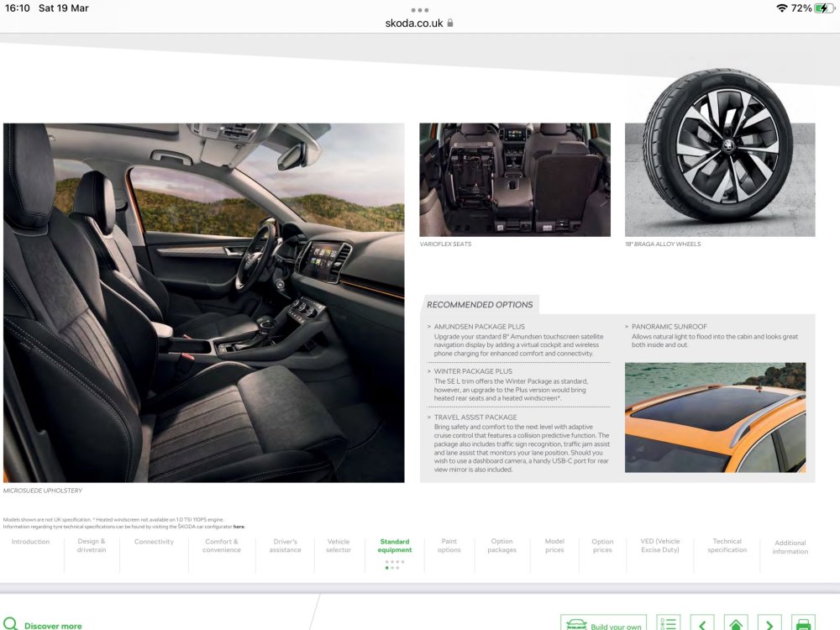The height and width of the screenshot is (630, 840).
Task: Click the PANORAMIC SUNROOF heading
Action: click(x=669, y=326)
